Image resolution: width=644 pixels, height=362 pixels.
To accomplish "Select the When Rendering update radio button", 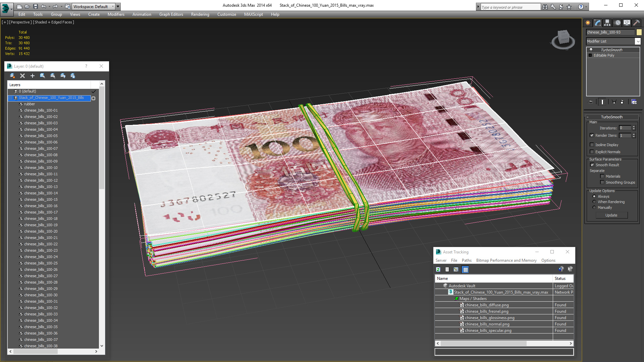I will click(594, 202).
